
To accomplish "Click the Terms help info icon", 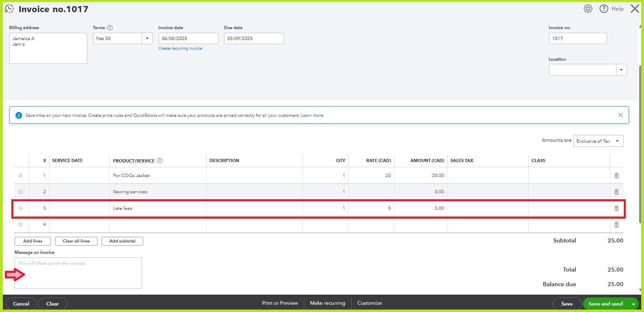I will tap(110, 28).
